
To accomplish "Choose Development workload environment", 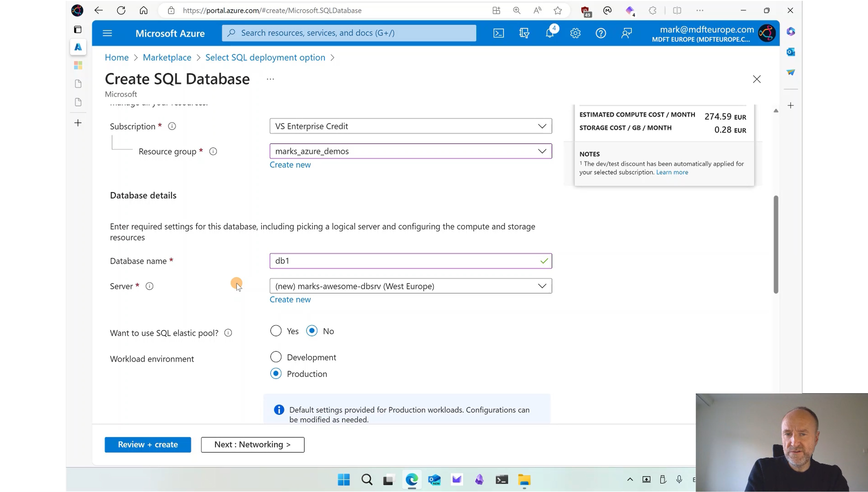I will [x=276, y=357].
